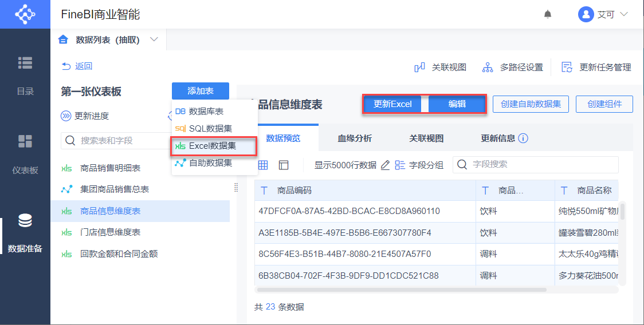
Task: Click cell A3E1185B-5B4E-497E-B5B6-E667307780F4
Action: tap(365, 233)
